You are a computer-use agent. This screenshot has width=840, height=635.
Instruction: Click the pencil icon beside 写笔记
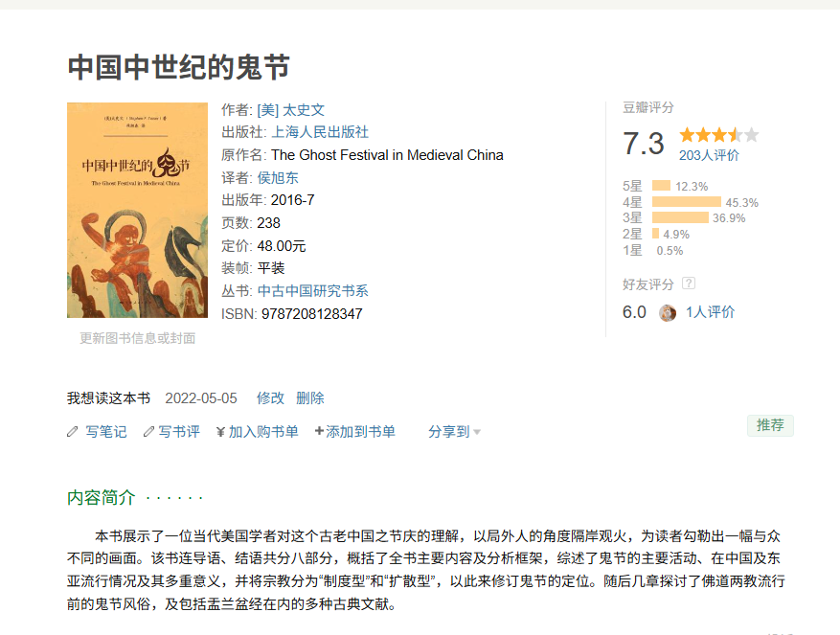tap(73, 431)
